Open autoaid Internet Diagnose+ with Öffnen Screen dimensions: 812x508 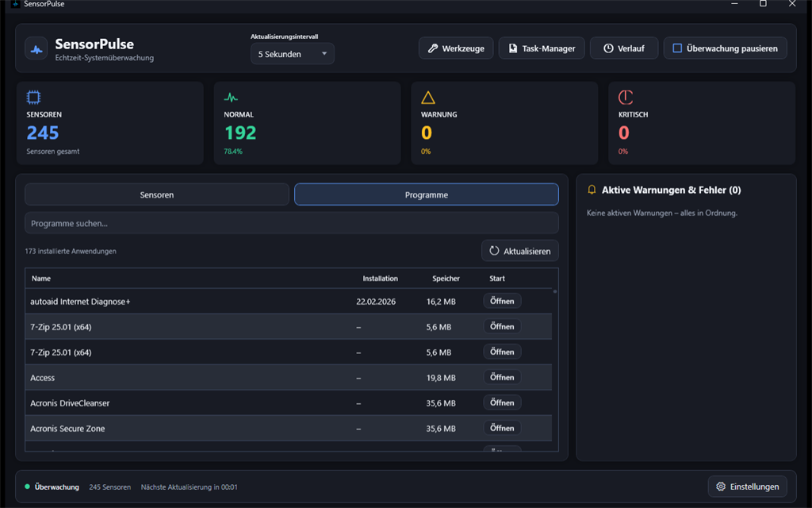502,301
